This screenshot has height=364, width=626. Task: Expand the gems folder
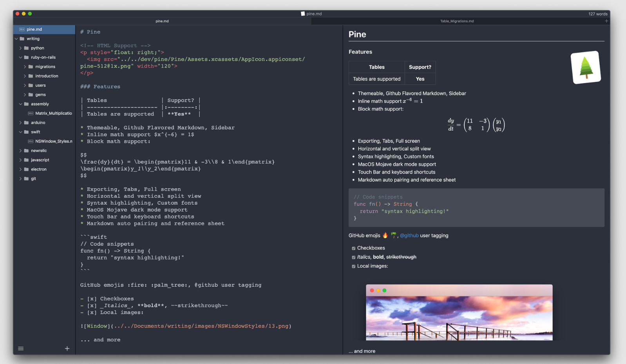coord(25,95)
